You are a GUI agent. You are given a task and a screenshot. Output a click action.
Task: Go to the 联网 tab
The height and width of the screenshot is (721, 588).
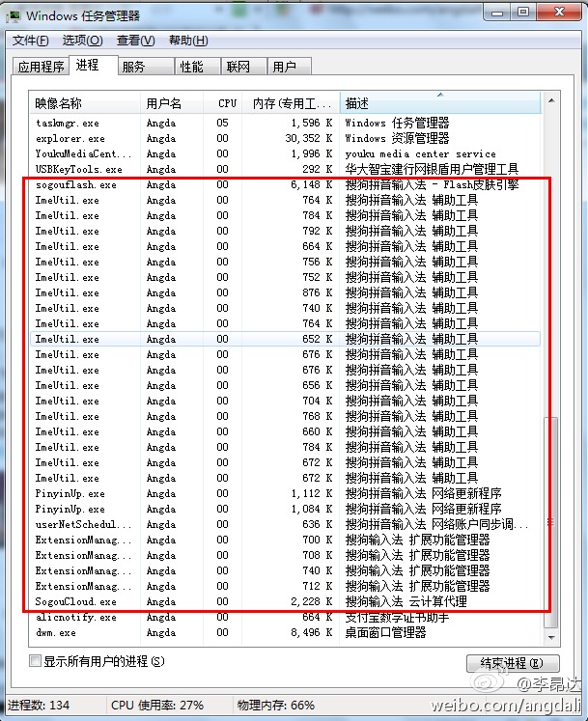[244, 67]
